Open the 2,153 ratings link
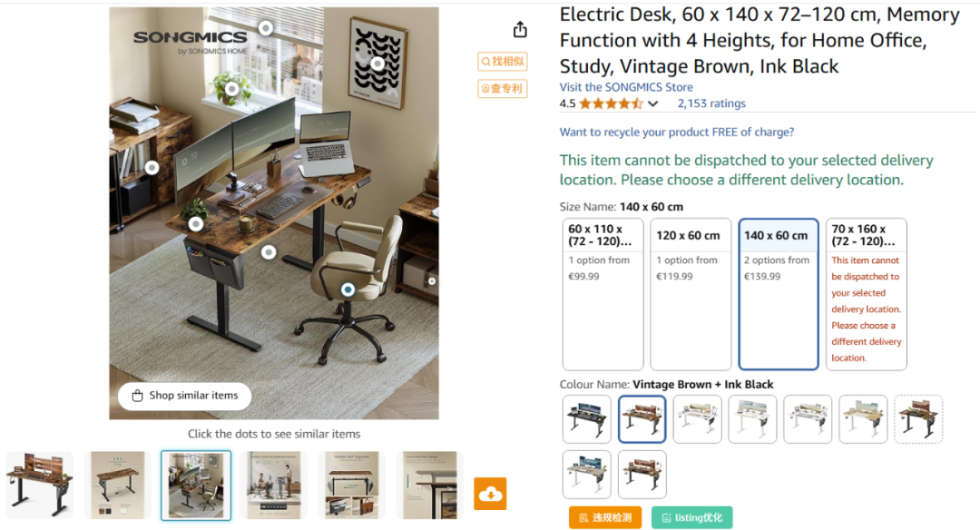The width and height of the screenshot is (980, 530). (x=711, y=103)
